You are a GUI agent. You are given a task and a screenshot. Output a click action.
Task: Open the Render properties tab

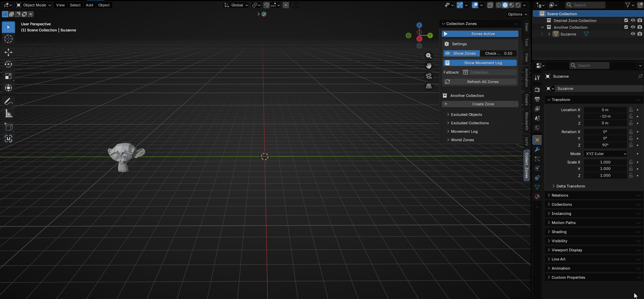point(537,90)
